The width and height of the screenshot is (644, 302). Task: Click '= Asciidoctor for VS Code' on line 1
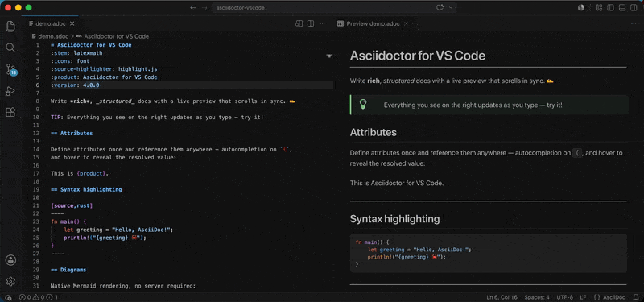pyautogui.click(x=91, y=45)
